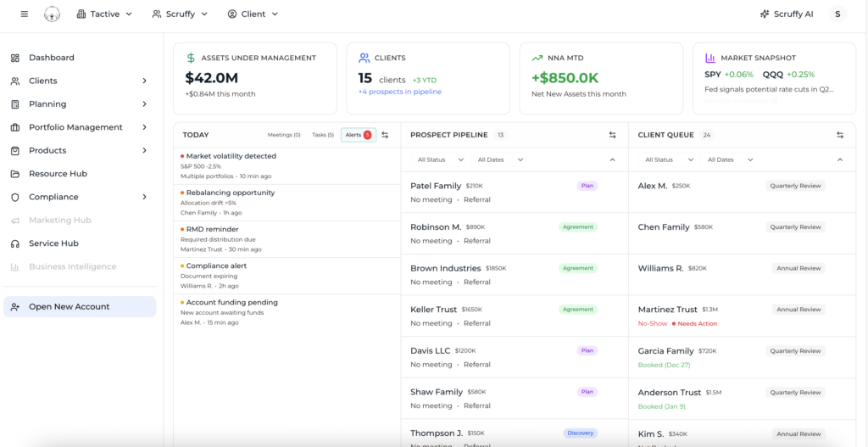Switch to the Tasks (5) tab
The height and width of the screenshot is (447, 868).
[322, 135]
